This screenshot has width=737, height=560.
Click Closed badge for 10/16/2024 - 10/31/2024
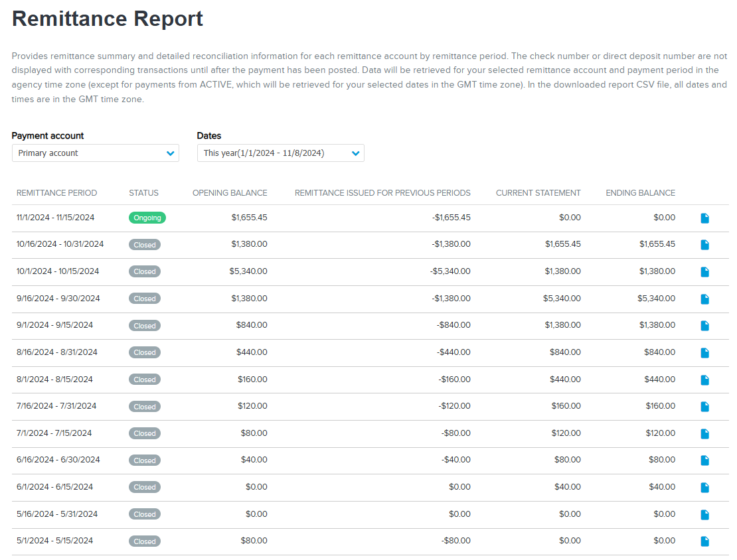(145, 245)
